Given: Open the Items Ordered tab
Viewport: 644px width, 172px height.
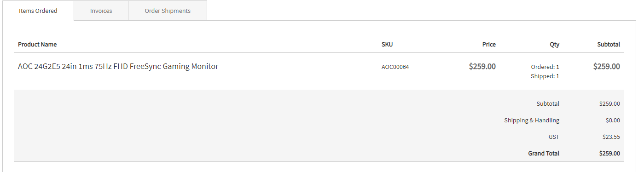Looking at the screenshot, I should tap(38, 11).
